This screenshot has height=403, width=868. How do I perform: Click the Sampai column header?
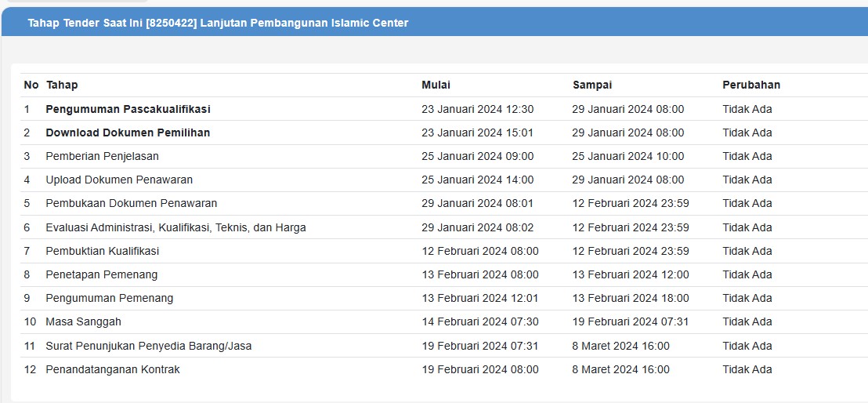[591, 85]
